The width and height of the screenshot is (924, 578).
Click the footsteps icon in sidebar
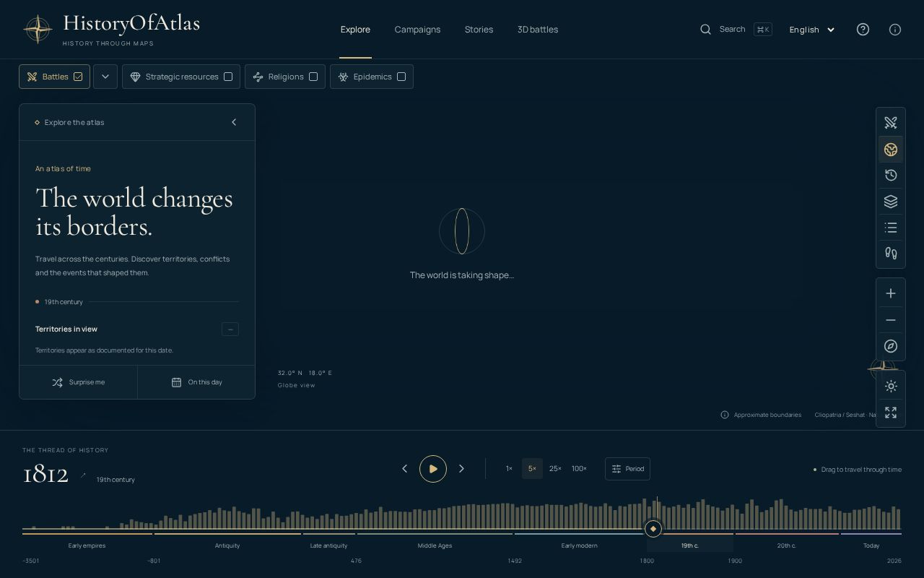point(891,254)
